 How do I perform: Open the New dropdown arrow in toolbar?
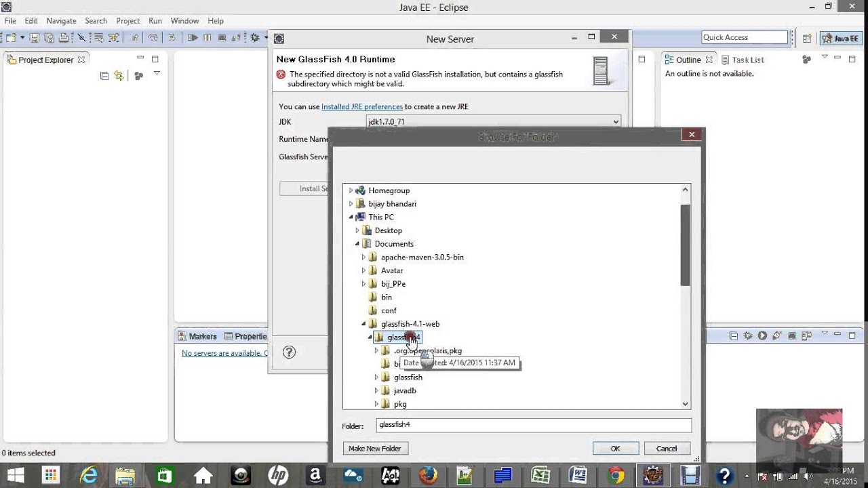22,38
